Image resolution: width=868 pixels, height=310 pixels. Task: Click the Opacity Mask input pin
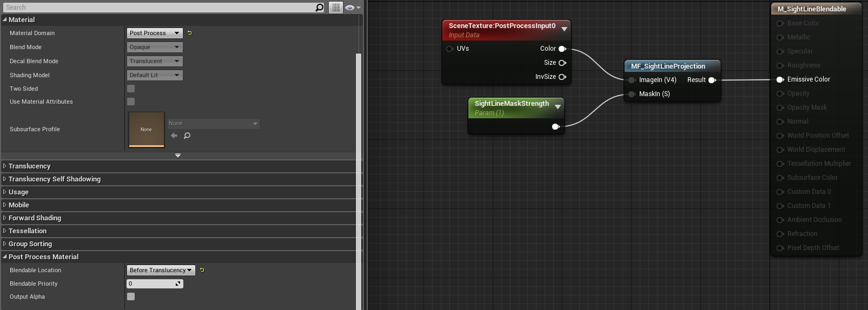click(780, 107)
